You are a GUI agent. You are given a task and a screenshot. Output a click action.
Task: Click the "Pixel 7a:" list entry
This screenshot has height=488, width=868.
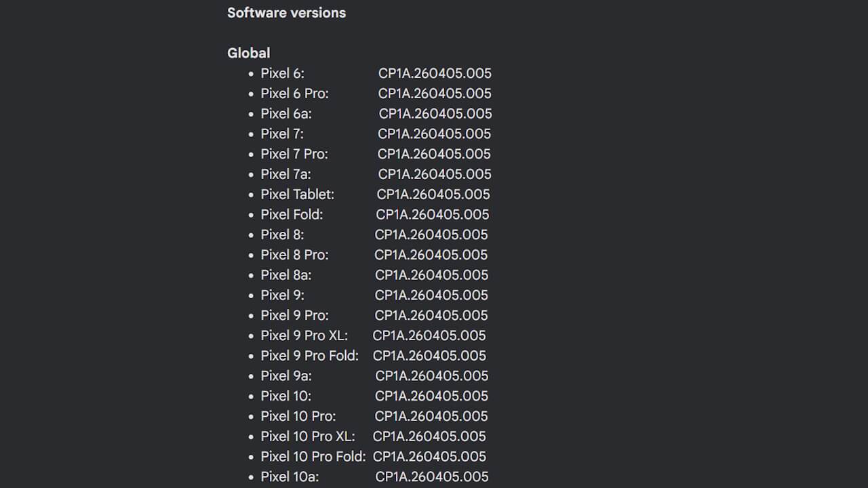point(285,174)
